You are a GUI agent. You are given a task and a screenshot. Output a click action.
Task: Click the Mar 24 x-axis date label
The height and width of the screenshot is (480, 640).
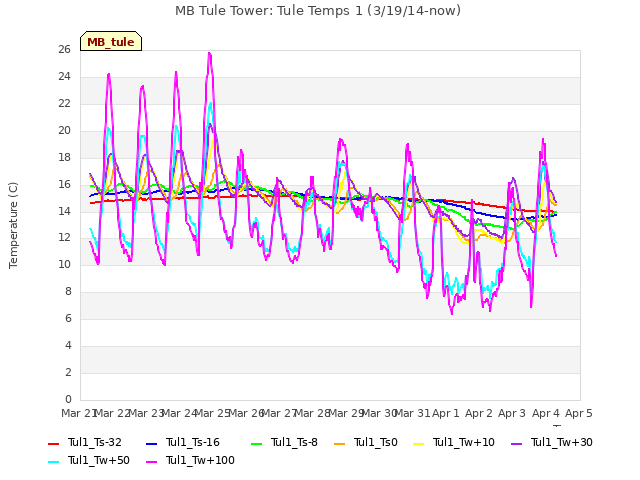point(179,413)
